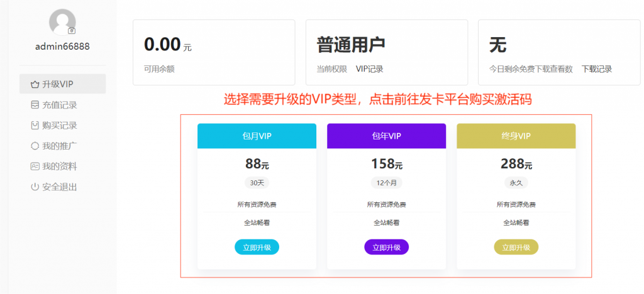The image size is (644, 294).
Task: Click the 充值记录 sidebar icon
Action: coord(35,105)
